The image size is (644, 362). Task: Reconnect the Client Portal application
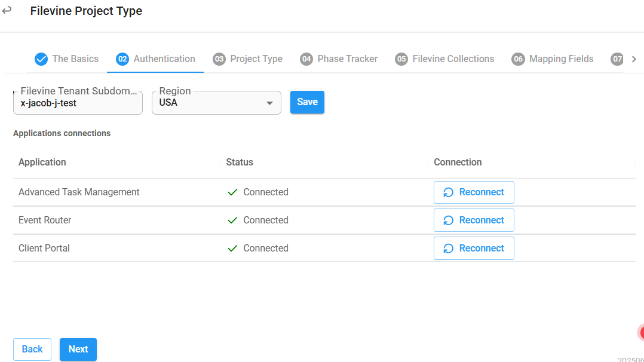coord(474,248)
